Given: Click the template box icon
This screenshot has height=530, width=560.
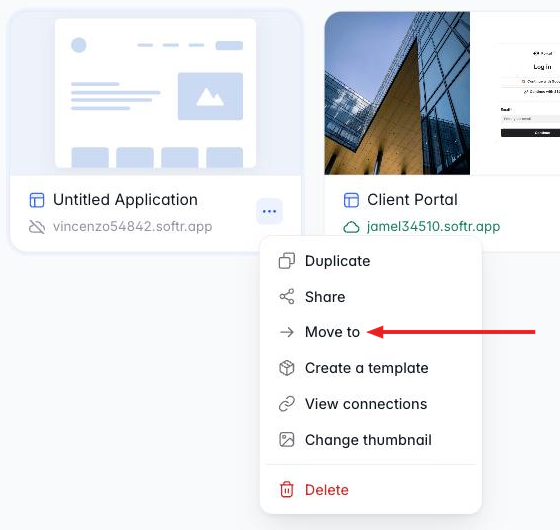Looking at the screenshot, I should 287,368.
